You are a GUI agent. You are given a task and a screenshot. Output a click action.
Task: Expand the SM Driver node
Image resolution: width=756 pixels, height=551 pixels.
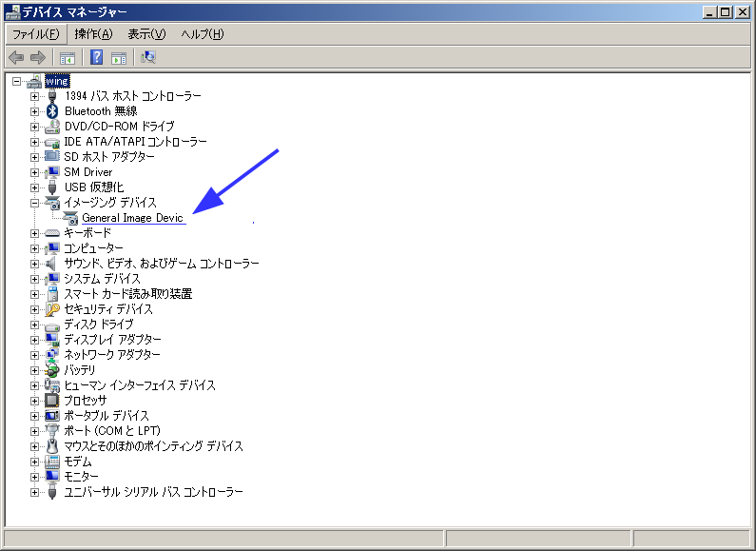click(x=34, y=173)
